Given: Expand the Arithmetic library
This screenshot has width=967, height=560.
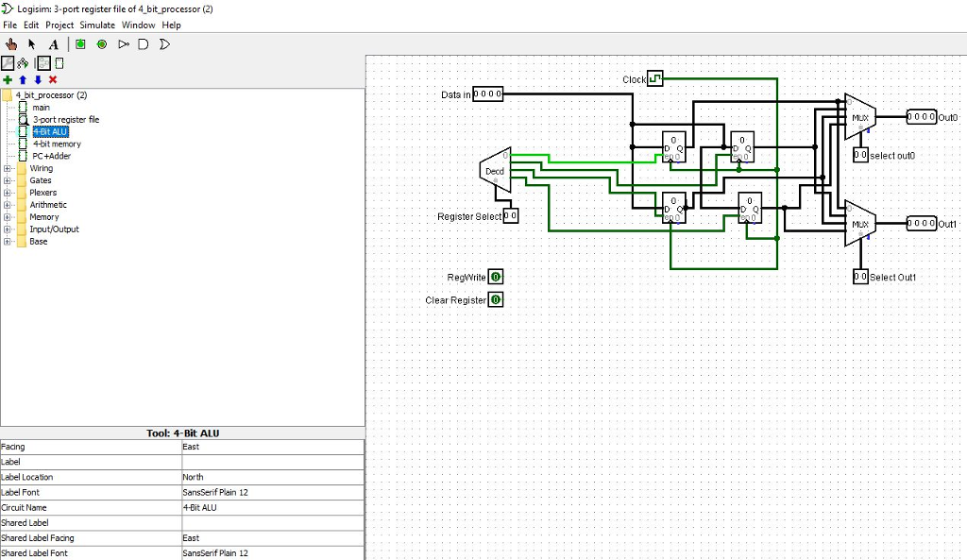Looking at the screenshot, I should coord(8,205).
